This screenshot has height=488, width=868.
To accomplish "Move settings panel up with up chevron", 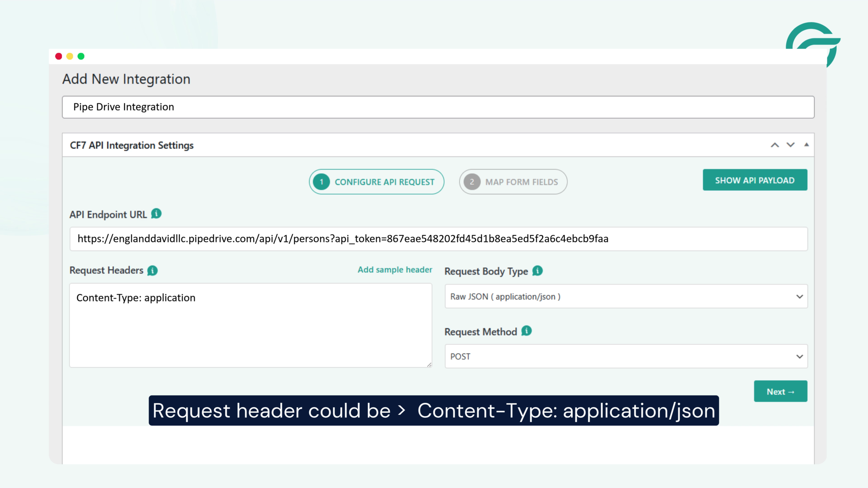I will (775, 145).
